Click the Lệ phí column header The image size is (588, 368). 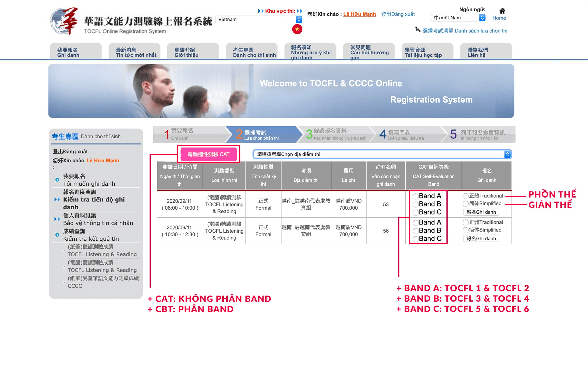pos(349,175)
